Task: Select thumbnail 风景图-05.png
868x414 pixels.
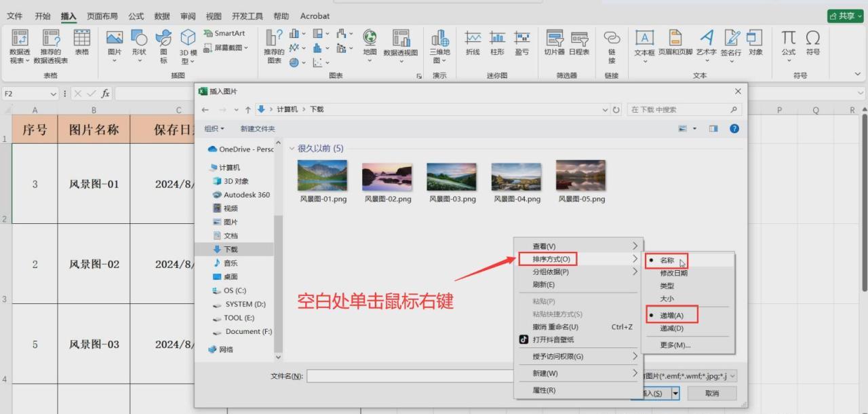Action: pos(582,182)
